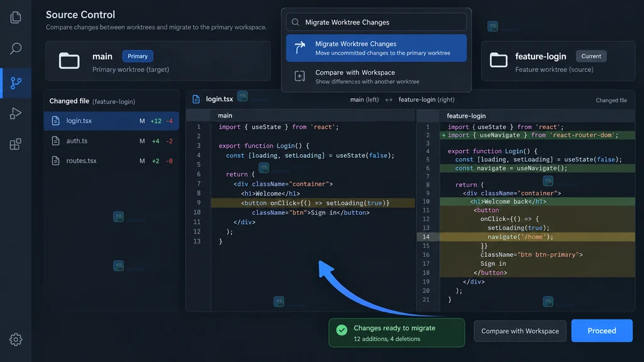The height and width of the screenshot is (362, 644).
Task: Click 'feature-login (right)' label in diff header
Action: pyautogui.click(x=426, y=100)
